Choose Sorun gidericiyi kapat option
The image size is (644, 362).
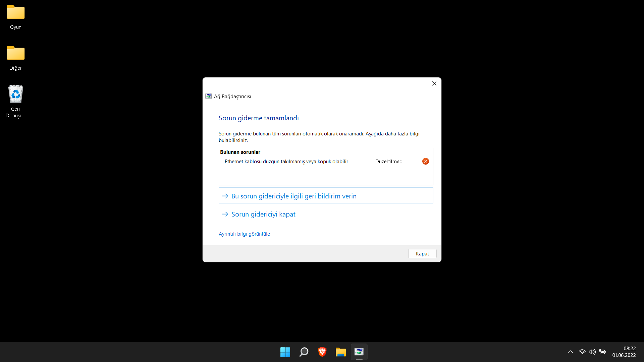[263, 214]
